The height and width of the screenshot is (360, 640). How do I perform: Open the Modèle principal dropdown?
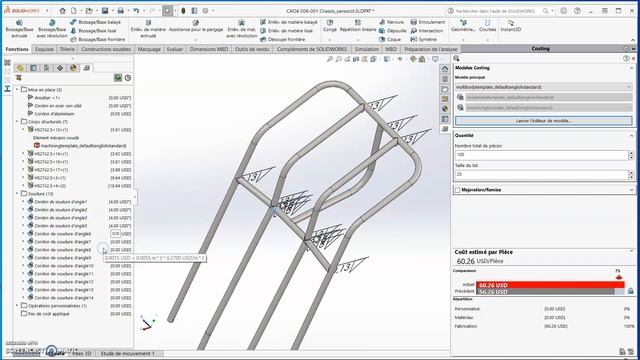544,87
